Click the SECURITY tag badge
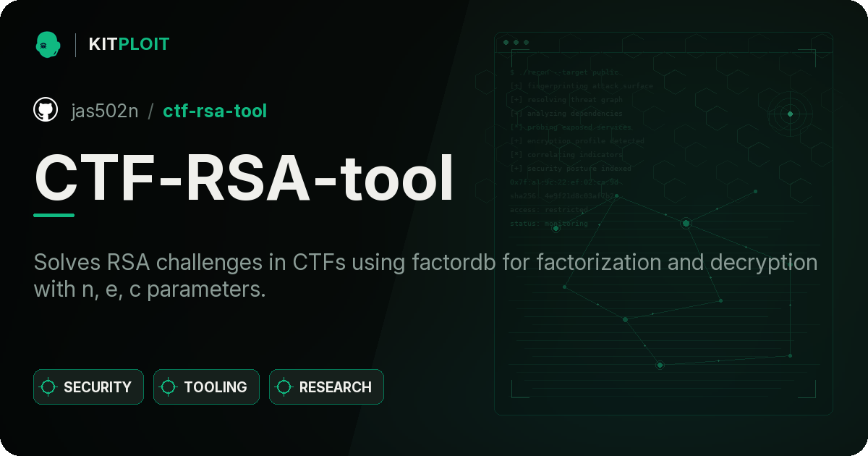Viewport: 868px width, 456px height. tap(88, 387)
